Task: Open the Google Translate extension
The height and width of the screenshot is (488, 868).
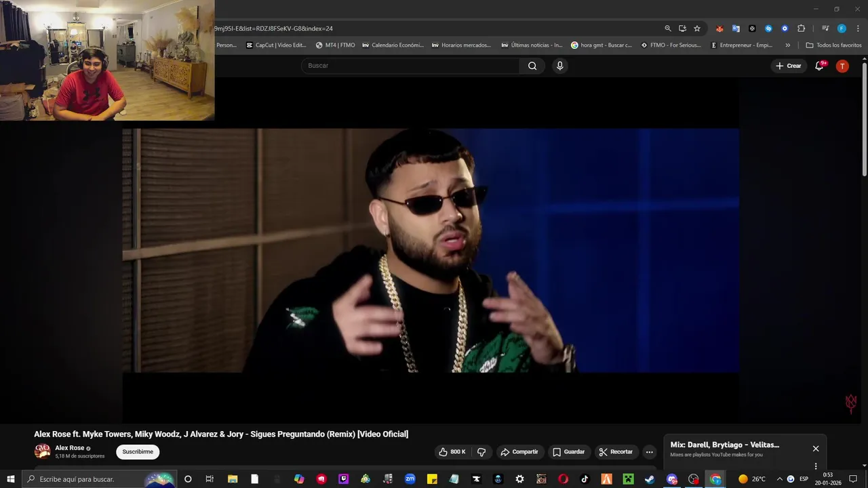Action: 736,28
